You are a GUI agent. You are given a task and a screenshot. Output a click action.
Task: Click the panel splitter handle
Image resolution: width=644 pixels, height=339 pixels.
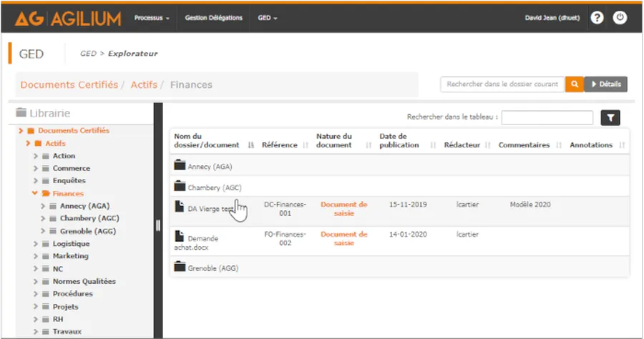point(157,225)
